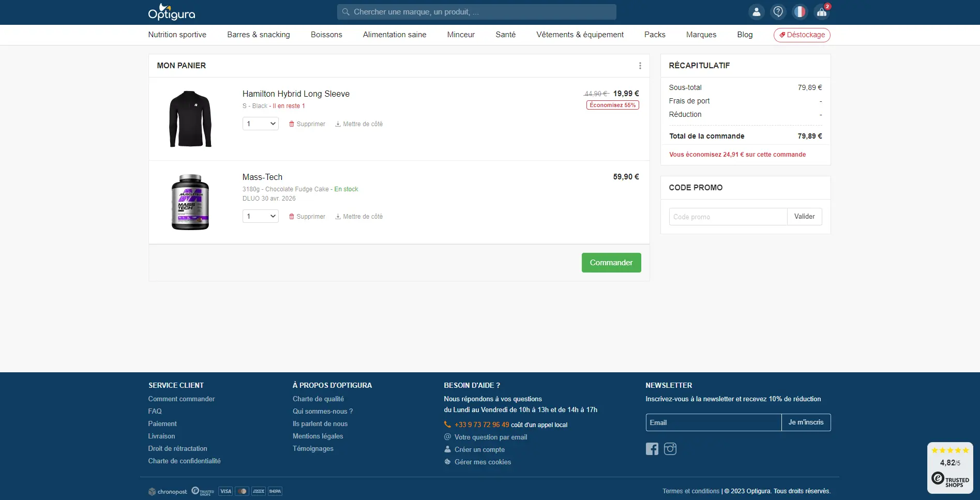Image resolution: width=980 pixels, height=500 pixels.
Task: Click the SEPA payment icon
Action: [275, 491]
